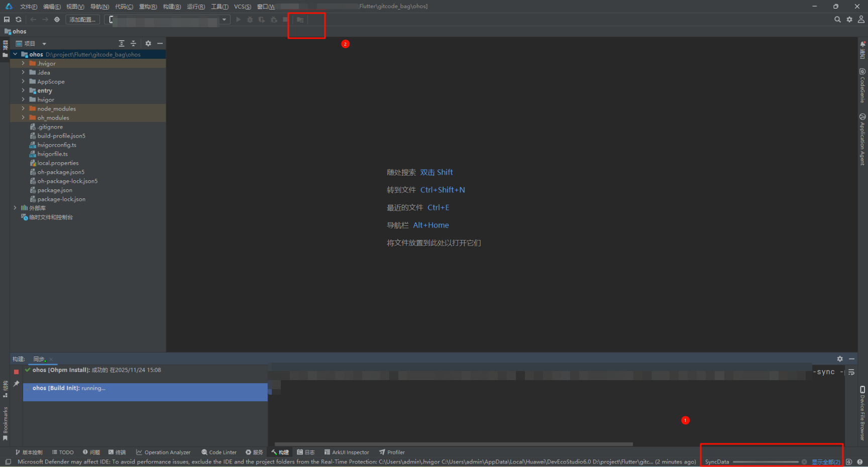Expand the .hvigor folder
Image resolution: width=868 pixels, height=467 pixels.
tap(23, 64)
